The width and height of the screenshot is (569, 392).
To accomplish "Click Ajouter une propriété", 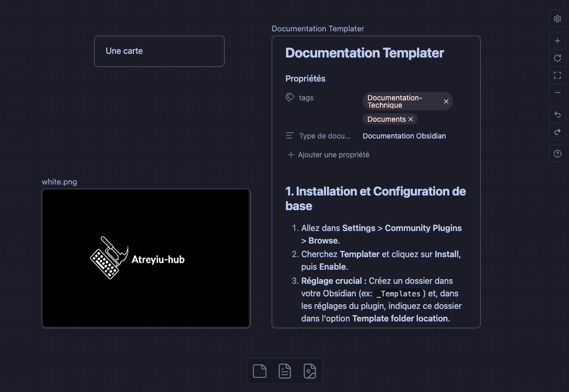I will point(328,155).
